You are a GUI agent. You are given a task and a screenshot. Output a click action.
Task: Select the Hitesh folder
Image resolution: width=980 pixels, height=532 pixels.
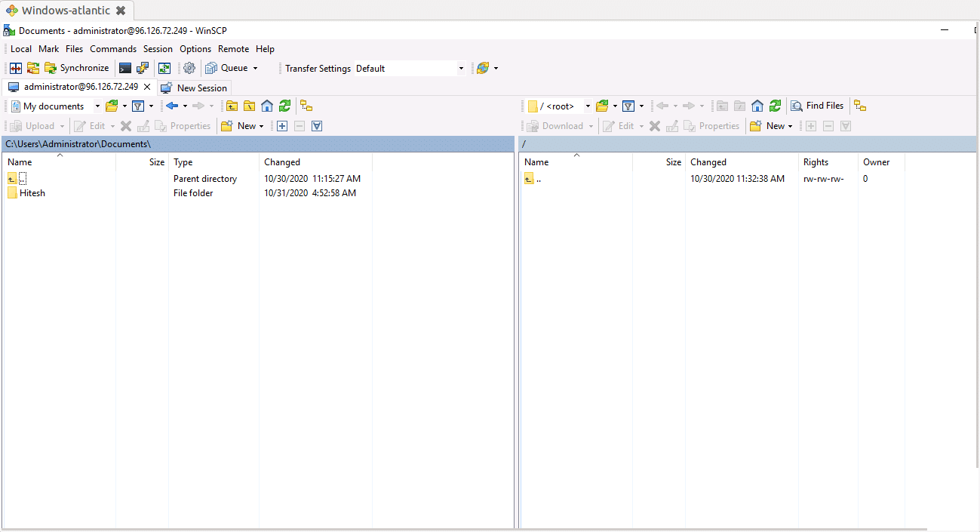[x=27, y=193]
